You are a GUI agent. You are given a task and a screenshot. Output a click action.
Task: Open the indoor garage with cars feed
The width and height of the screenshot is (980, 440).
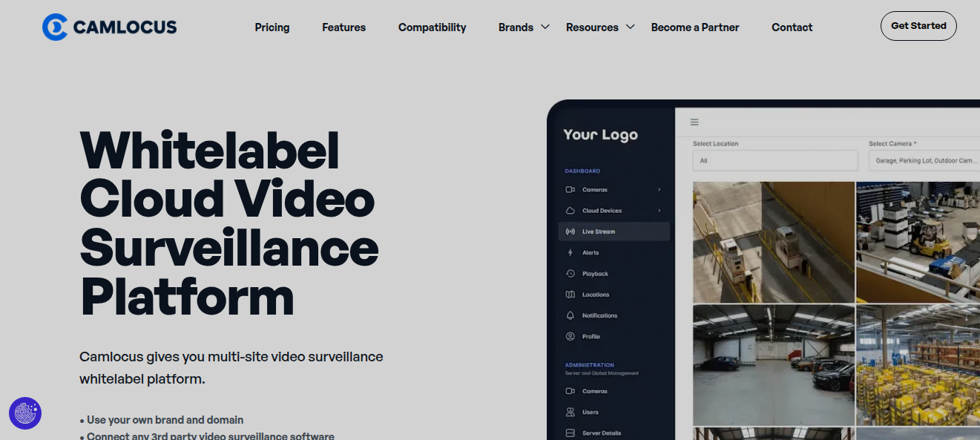tap(774, 364)
